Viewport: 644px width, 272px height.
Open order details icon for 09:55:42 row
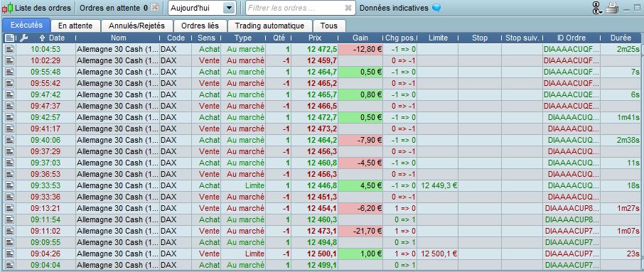(x=9, y=83)
